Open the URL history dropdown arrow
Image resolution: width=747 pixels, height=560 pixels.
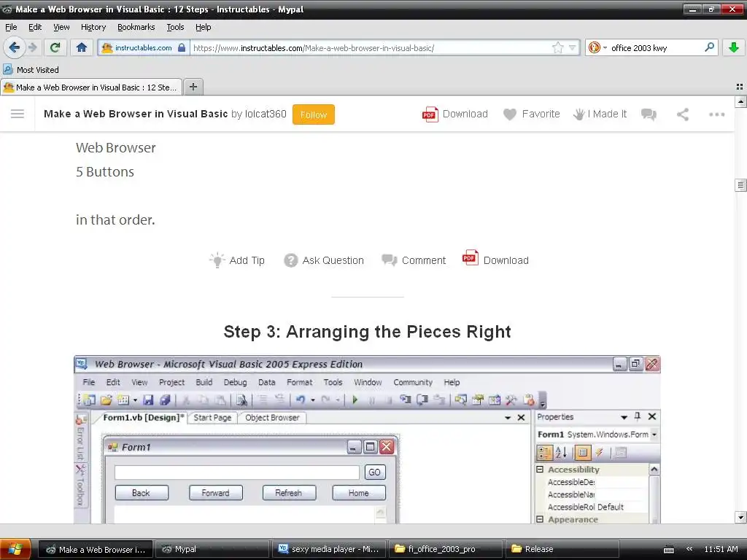(x=573, y=47)
